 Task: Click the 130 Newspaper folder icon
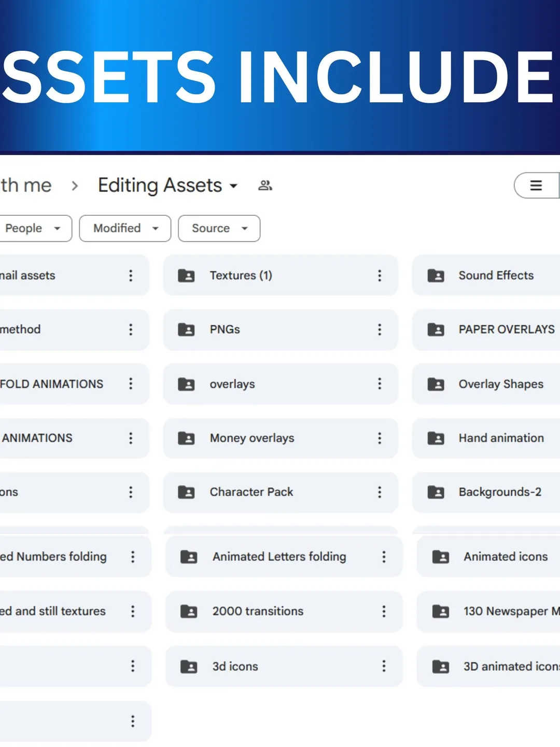pyautogui.click(x=441, y=612)
